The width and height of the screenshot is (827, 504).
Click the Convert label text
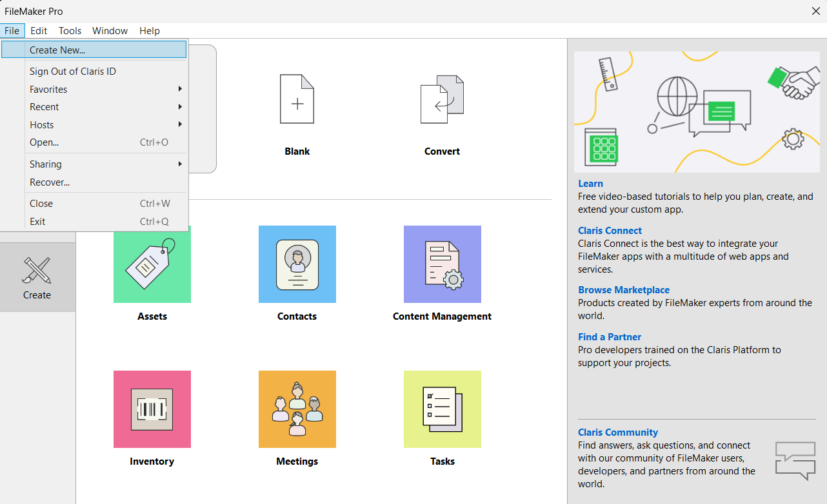point(443,151)
